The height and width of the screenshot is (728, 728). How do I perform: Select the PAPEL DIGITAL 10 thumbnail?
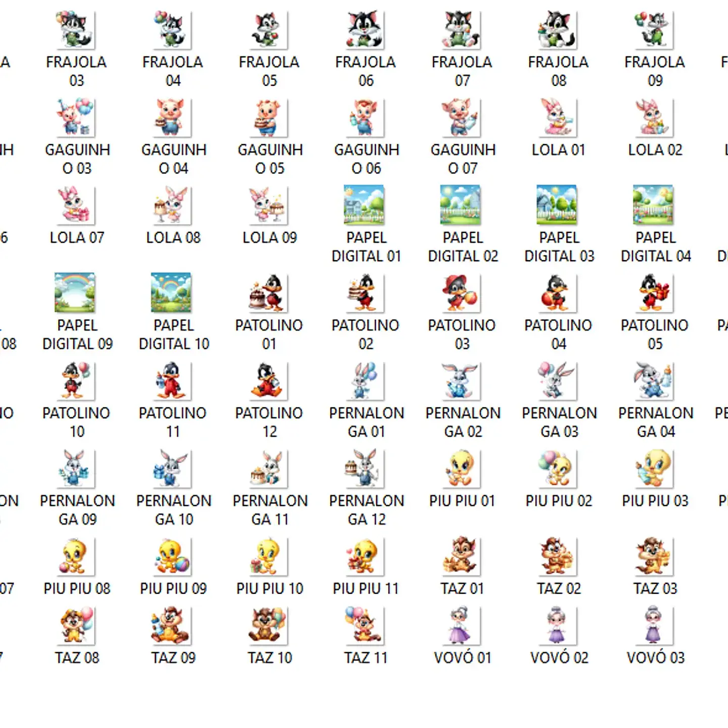tap(172, 293)
